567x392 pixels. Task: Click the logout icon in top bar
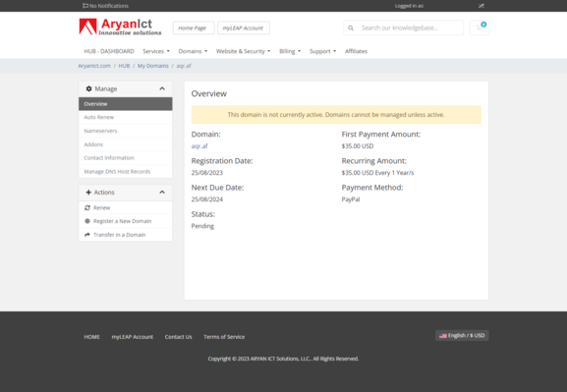481,6
